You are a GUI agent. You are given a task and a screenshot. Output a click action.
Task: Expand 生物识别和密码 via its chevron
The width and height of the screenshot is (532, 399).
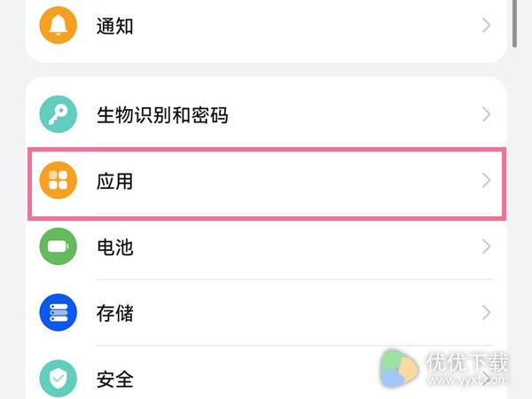click(486, 114)
